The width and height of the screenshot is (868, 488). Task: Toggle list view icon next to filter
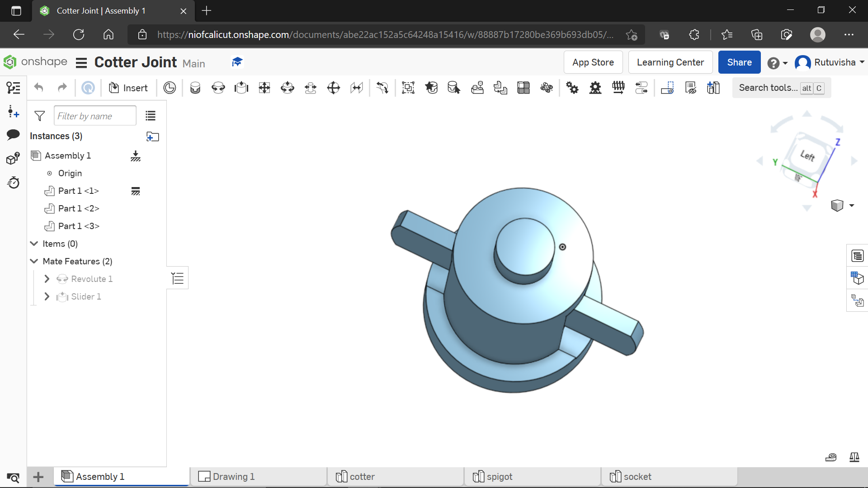(151, 116)
